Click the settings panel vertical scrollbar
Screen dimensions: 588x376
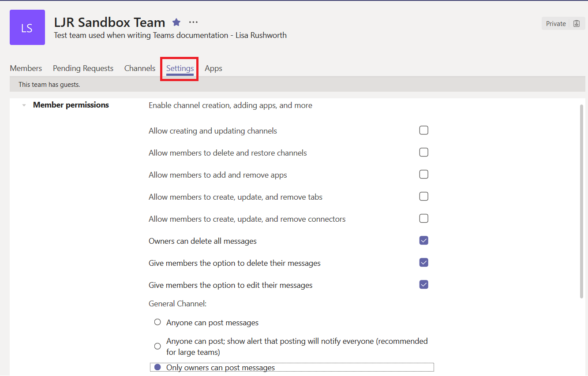coord(582,201)
